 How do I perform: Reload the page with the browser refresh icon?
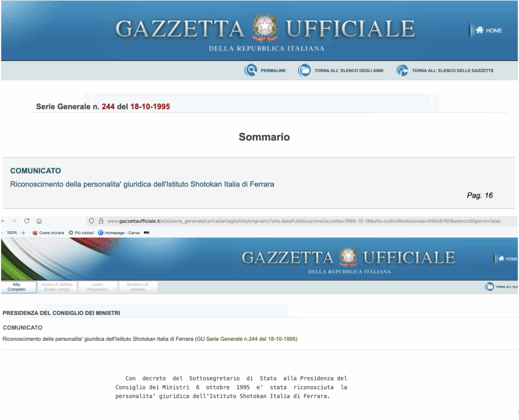[27, 221]
